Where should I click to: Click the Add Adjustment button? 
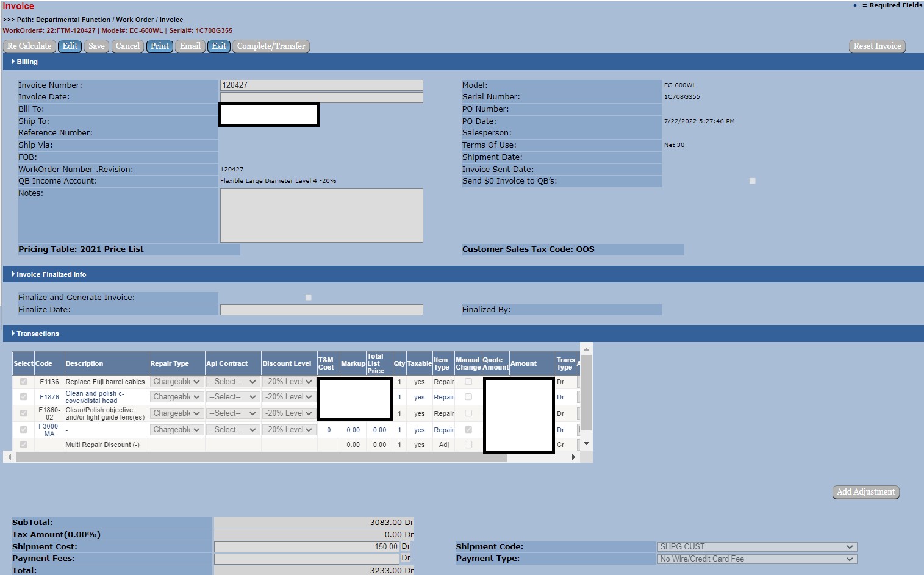tap(865, 492)
